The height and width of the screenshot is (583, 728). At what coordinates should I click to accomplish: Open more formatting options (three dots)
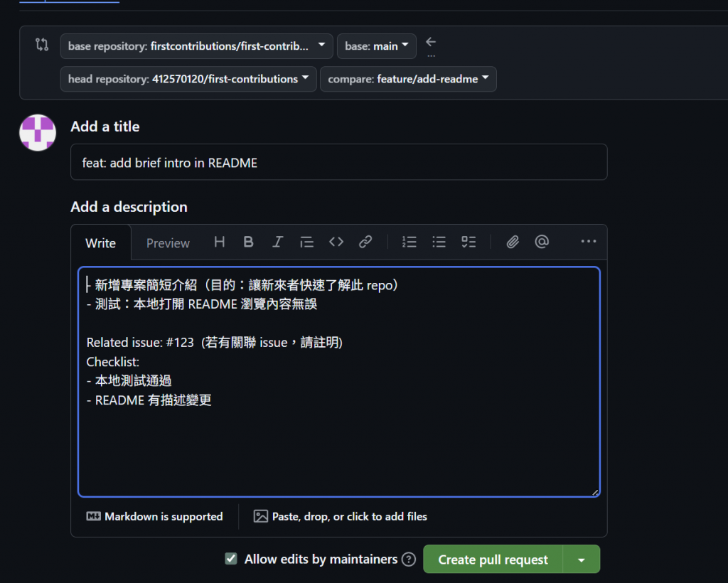[x=588, y=241]
